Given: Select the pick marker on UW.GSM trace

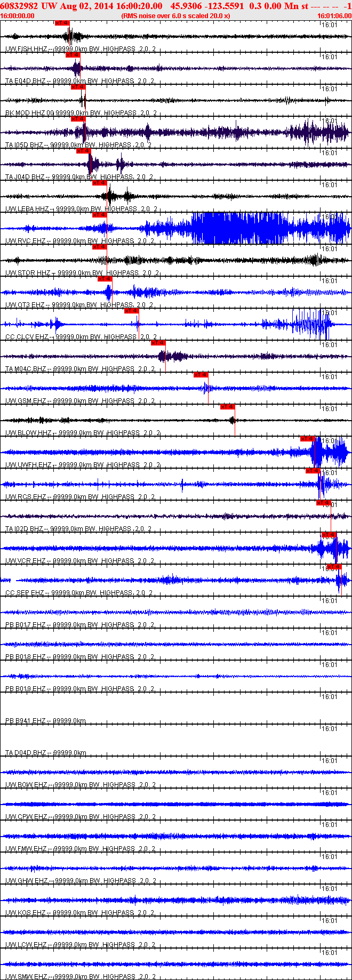Looking at the screenshot, I should coord(201,375).
